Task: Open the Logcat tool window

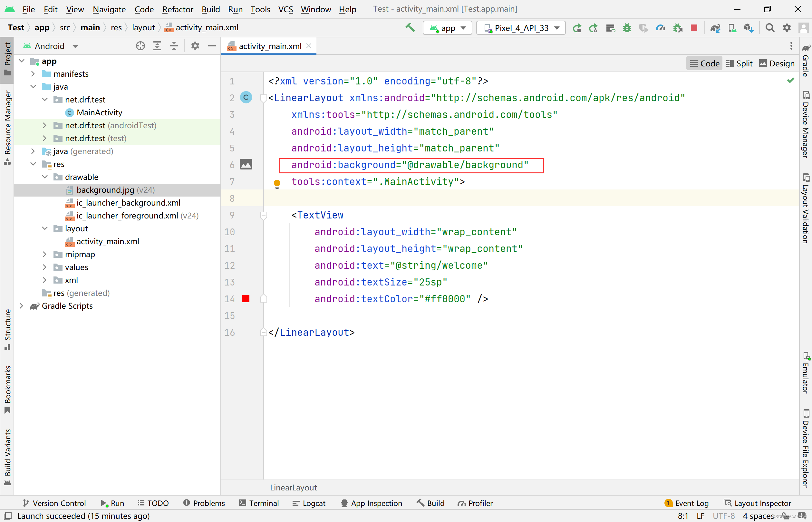Action: pyautogui.click(x=309, y=503)
